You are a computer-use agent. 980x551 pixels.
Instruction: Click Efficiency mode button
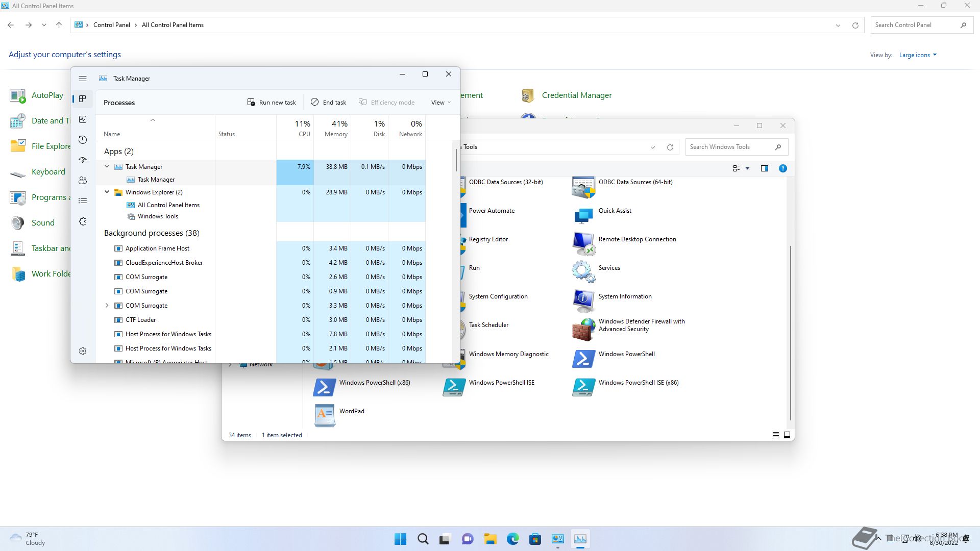tap(387, 103)
